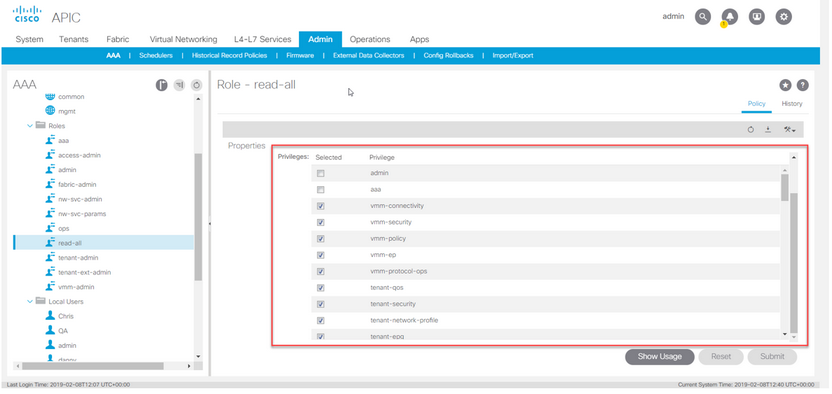Click the first AAA panel quick-start icon
Screen dimensions: 832x394
coord(161,85)
